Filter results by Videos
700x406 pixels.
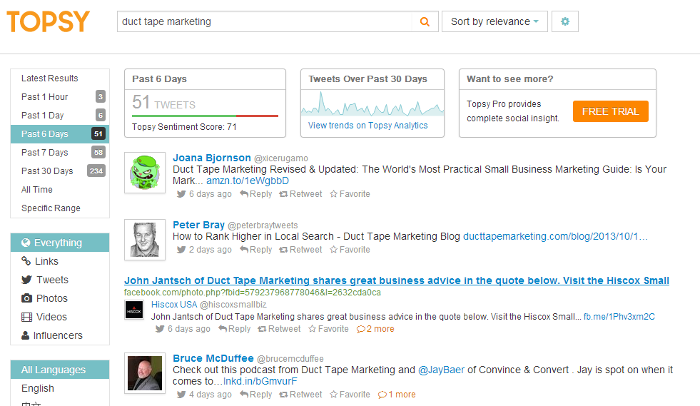click(60, 317)
